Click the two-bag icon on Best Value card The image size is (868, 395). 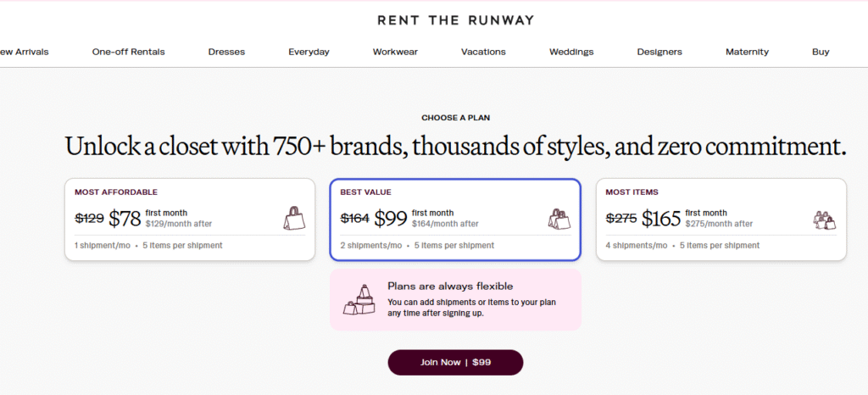(559, 219)
